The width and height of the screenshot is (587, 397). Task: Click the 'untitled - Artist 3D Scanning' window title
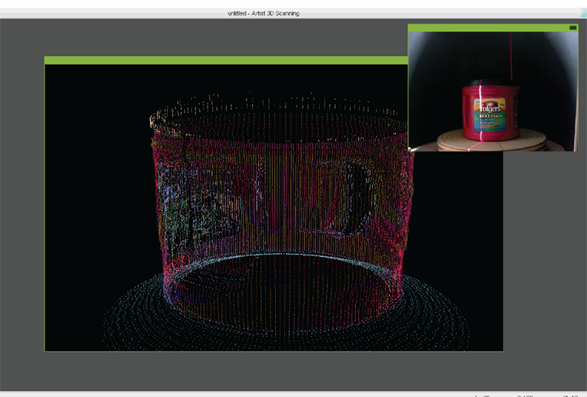[x=264, y=13]
